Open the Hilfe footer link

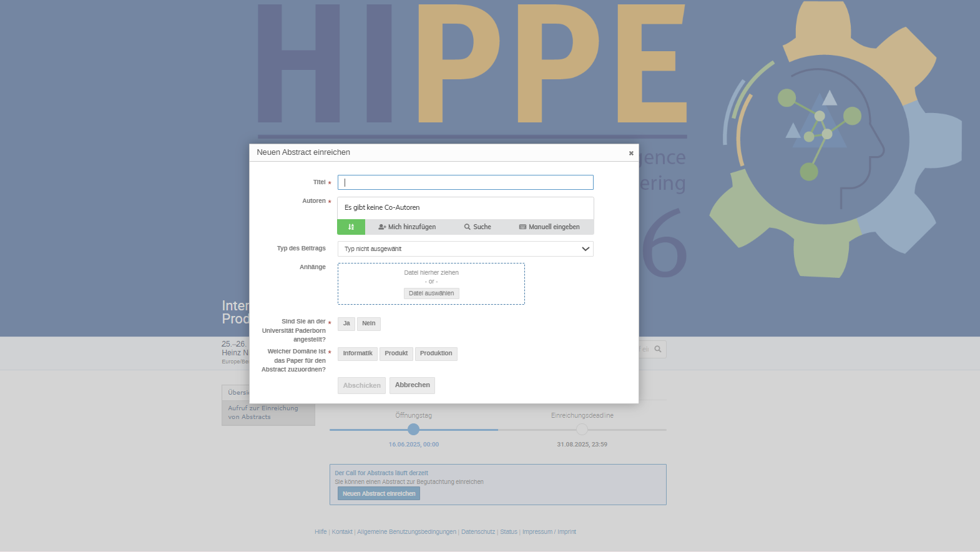320,532
